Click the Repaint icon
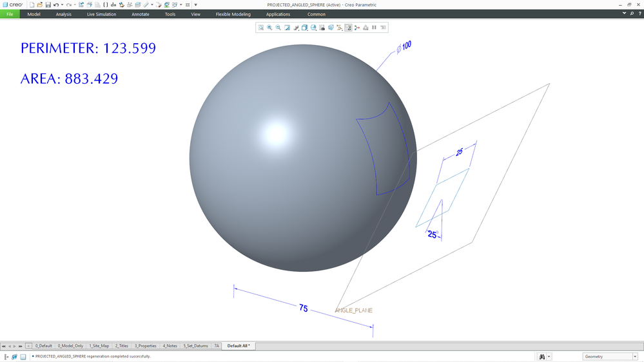 click(x=287, y=28)
